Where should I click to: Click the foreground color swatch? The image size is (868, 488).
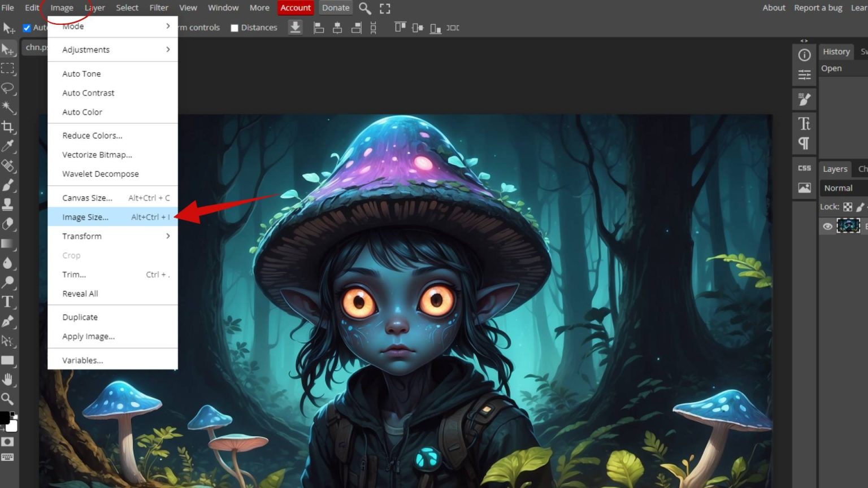[5, 417]
